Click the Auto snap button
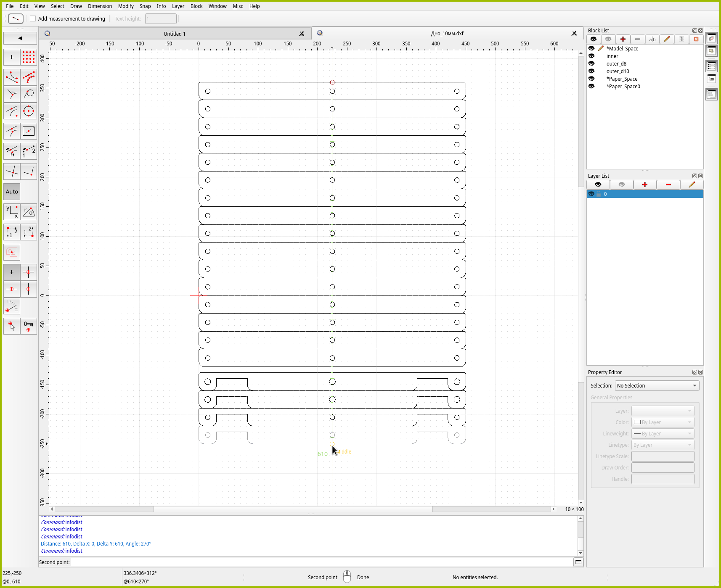This screenshot has width=721, height=588. point(12,192)
